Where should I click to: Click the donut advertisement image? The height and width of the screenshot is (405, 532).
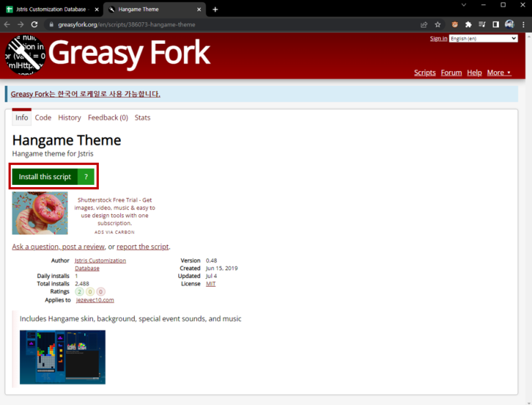[40, 213]
